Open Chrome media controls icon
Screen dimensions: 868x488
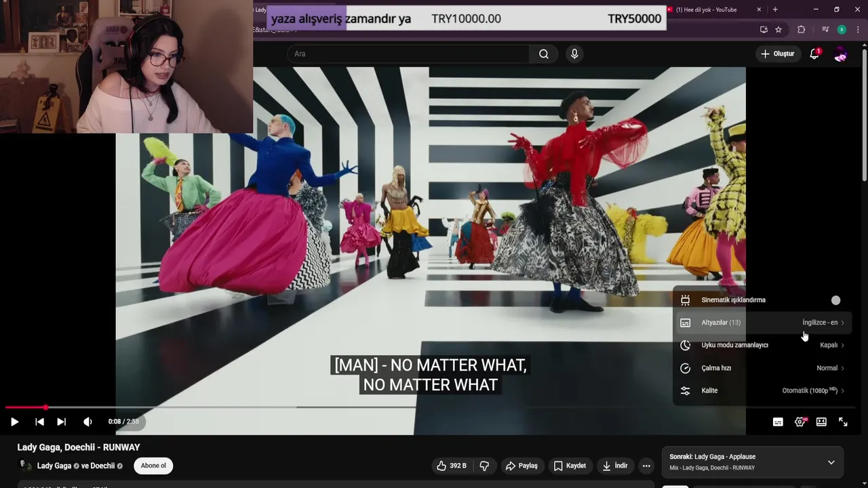coord(825,29)
